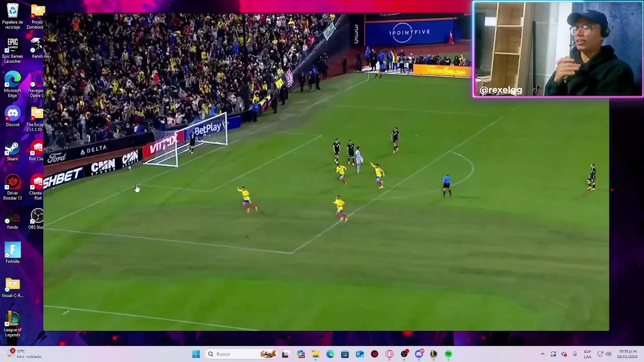The width and height of the screenshot is (644, 362).
Task: Open weather widget showing 12°C Parc. nublado
Action: pos(24,354)
